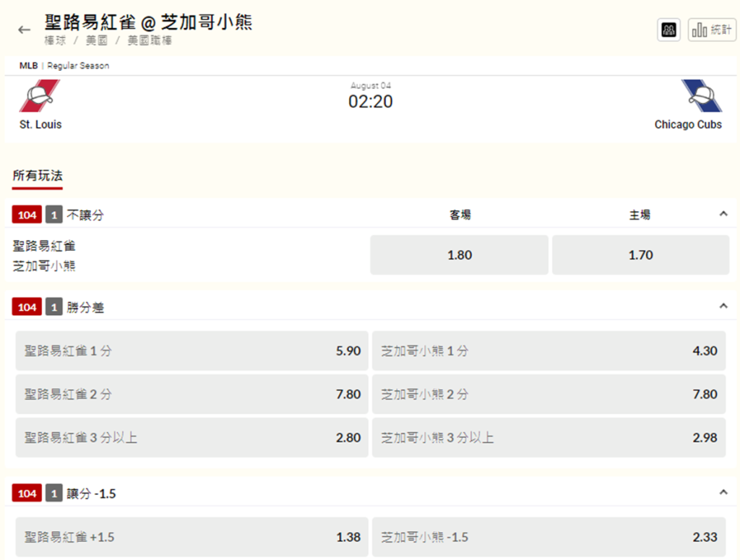Click the St. Louis team name
Screen dimensions: 740x560
(40, 124)
